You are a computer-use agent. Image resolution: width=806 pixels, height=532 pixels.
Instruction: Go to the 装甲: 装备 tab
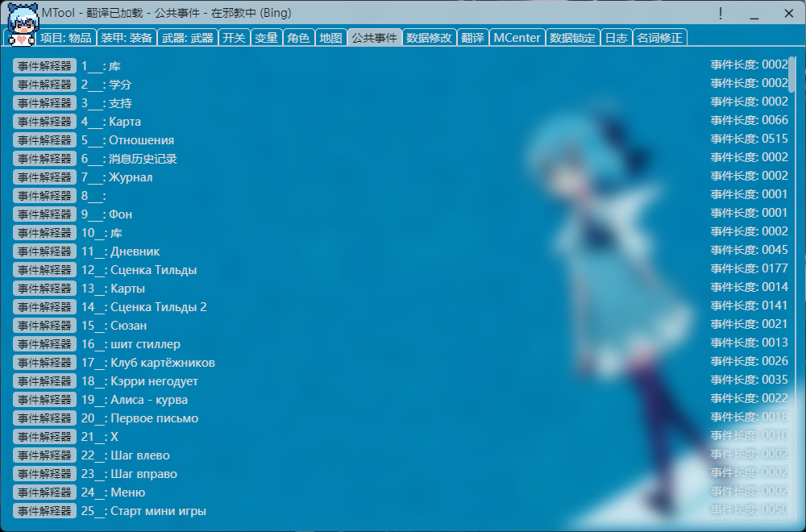127,38
